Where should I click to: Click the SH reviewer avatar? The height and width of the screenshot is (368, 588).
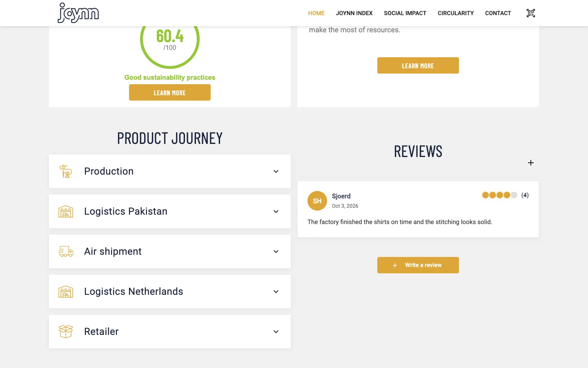pos(317,201)
